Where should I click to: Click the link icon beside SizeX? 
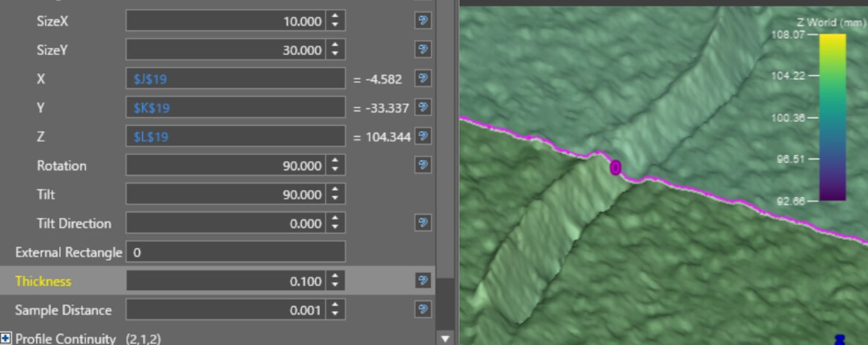[423, 21]
